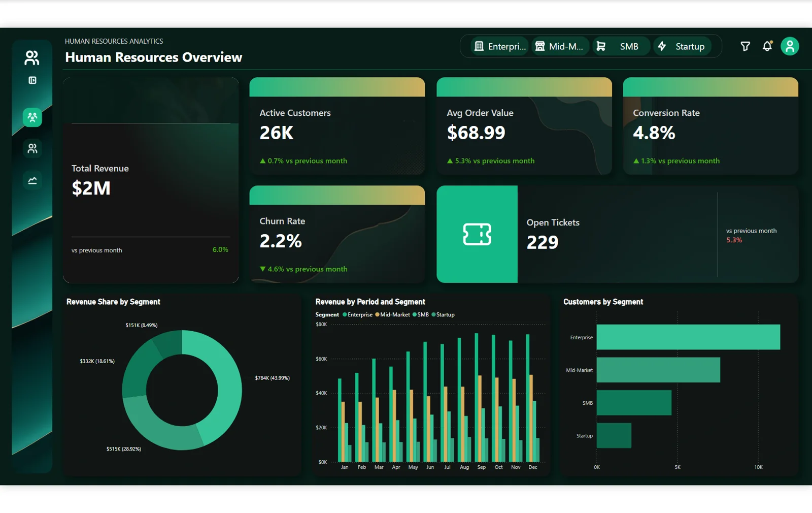
Task: Select the Enterprise segment filter
Action: tap(499, 46)
